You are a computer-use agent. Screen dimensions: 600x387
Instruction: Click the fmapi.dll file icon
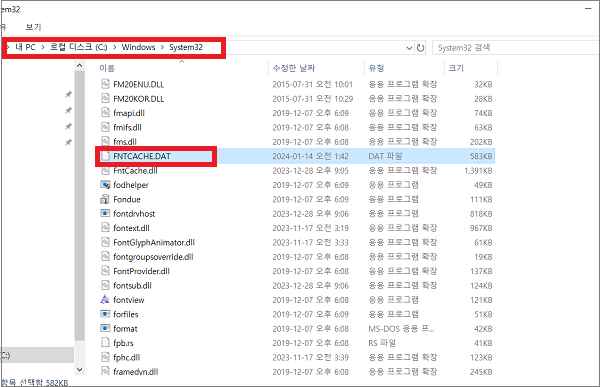pos(105,113)
